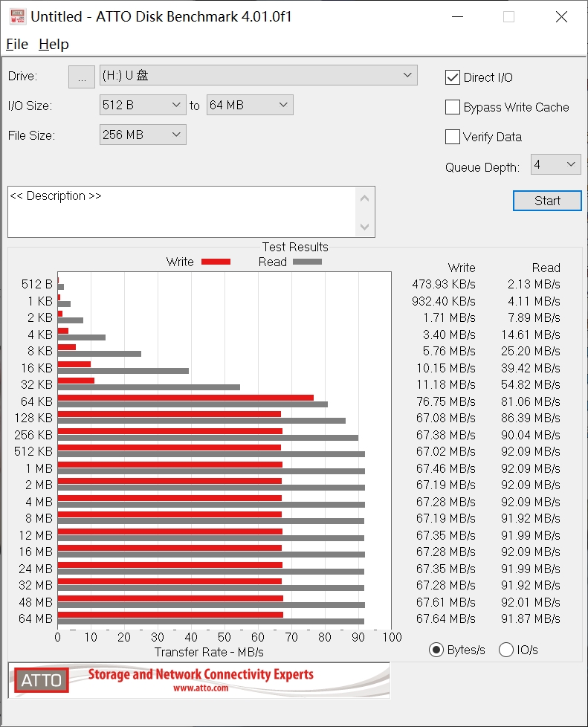Minimize the ATTO window
Screen dimensions: 588x727
click(458, 17)
